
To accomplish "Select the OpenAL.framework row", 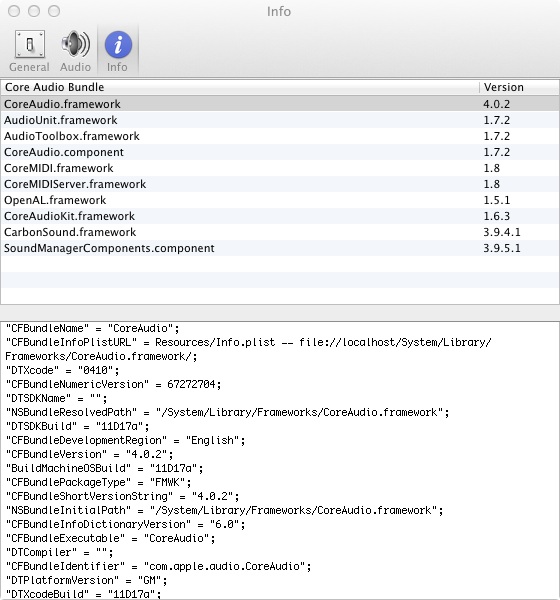I will (280, 200).
